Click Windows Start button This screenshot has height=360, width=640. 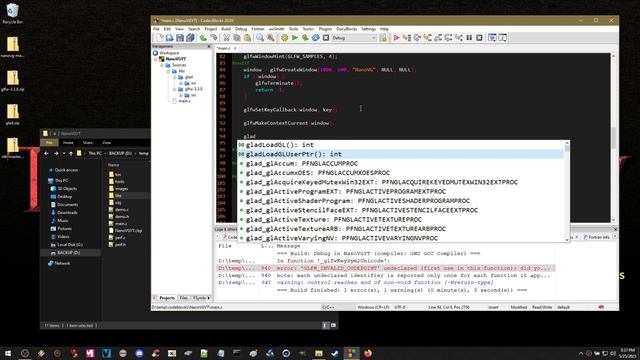8,353
